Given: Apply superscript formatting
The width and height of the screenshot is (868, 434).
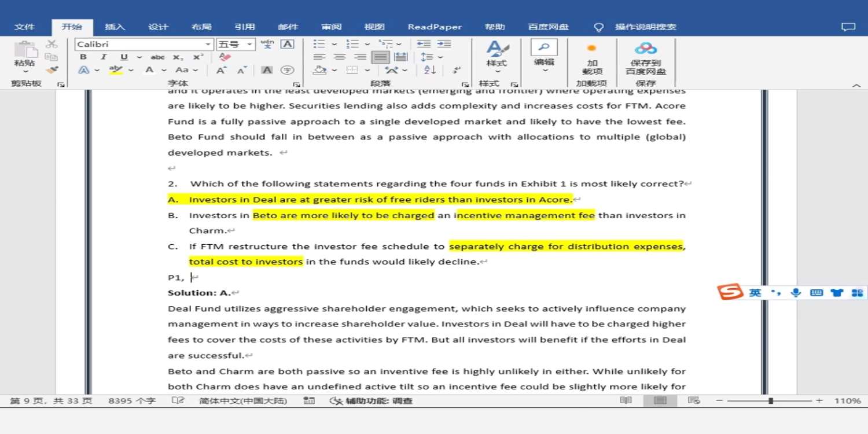Looking at the screenshot, I should 198,57.
